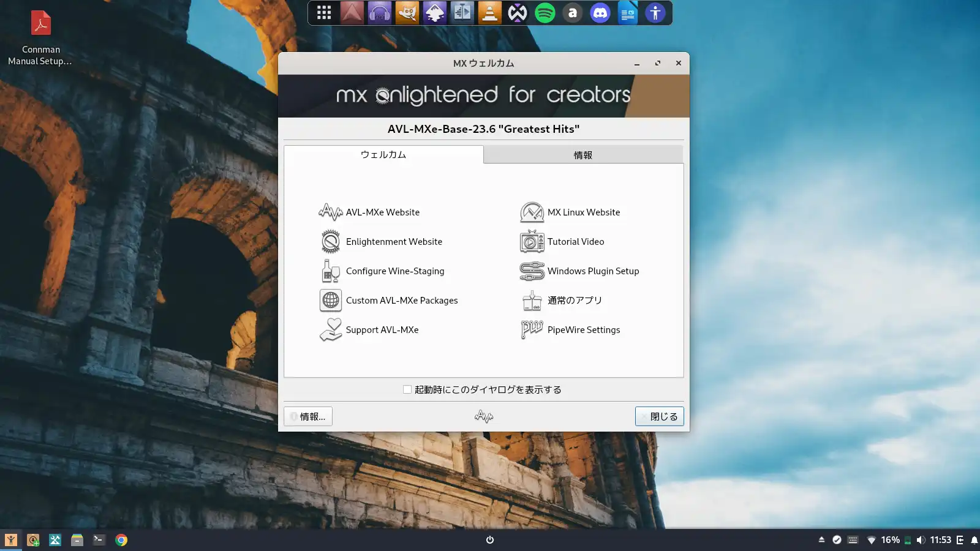Screen dimensions: 980x551
Task: Launch Spotify from the dock
Action: (545, 13)
